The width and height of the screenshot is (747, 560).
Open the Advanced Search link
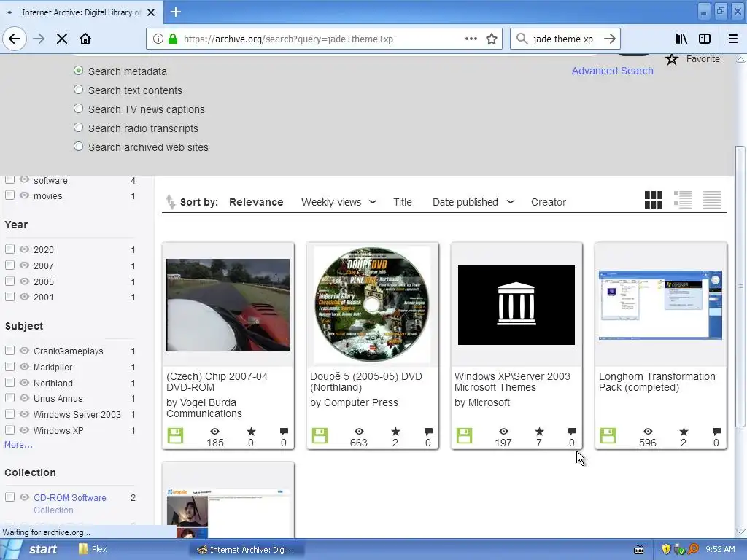(612, 71)
